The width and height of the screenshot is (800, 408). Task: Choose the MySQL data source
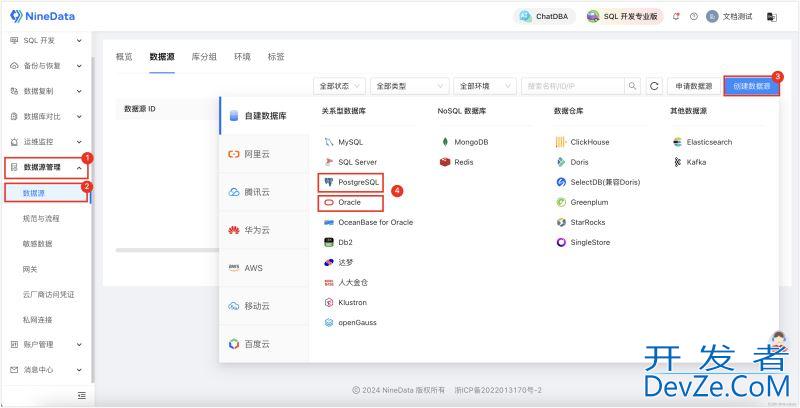point(344,142)
